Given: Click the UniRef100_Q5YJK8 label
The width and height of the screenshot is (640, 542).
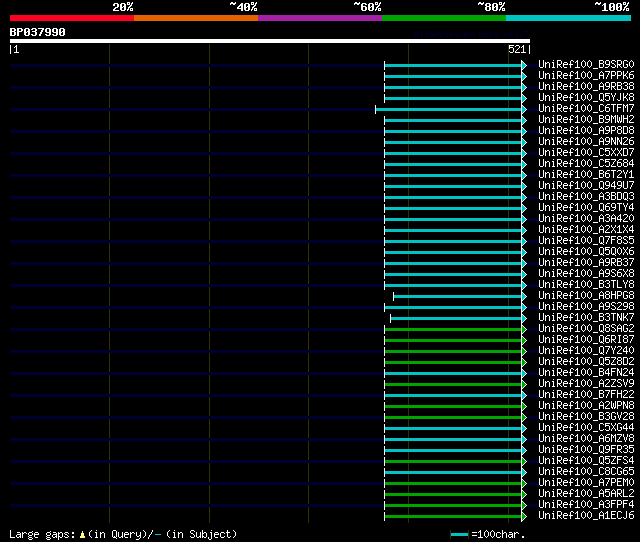Looking at the screenshot, I should (x=586, y=98).
